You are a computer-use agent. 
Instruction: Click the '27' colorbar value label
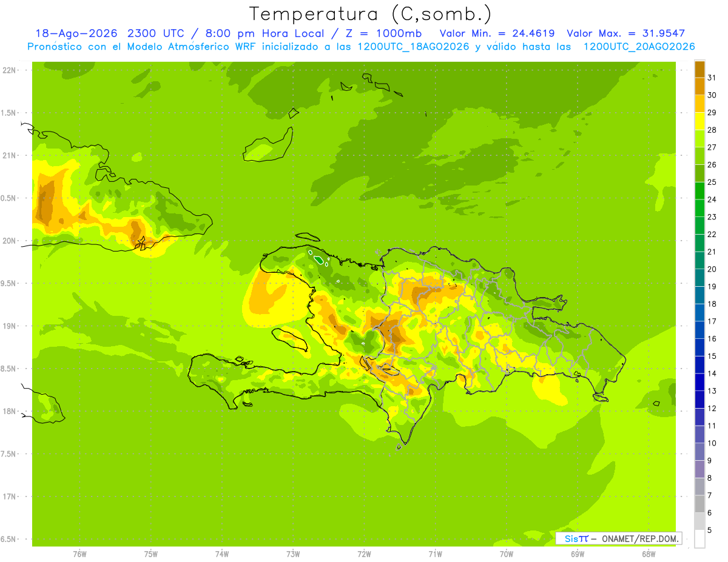tap(712, 147)
